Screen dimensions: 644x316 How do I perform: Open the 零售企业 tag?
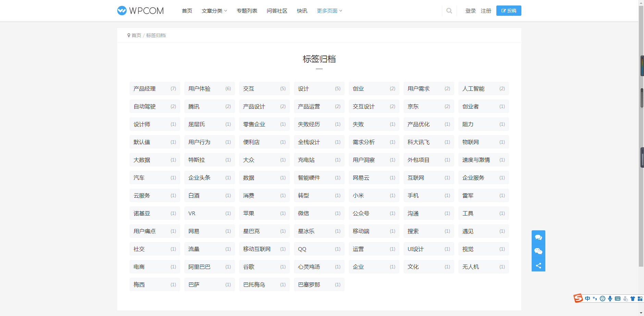point(264,124)
